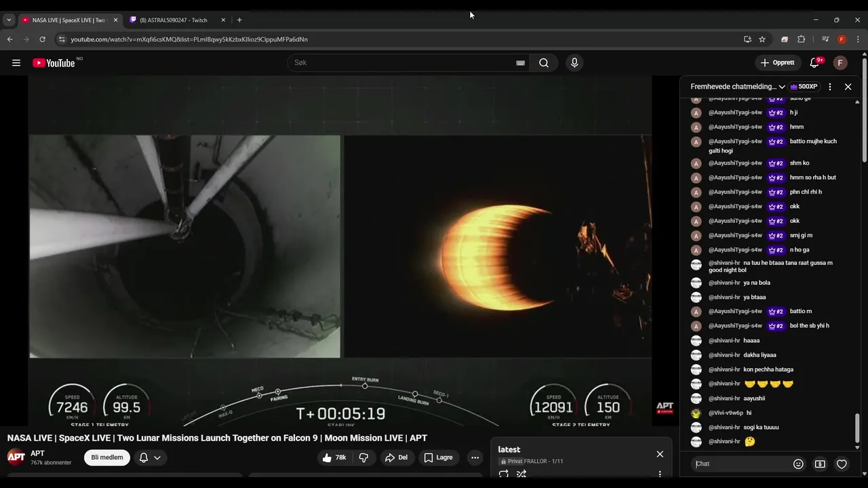Open the APT channel name link

click(37, 453)
